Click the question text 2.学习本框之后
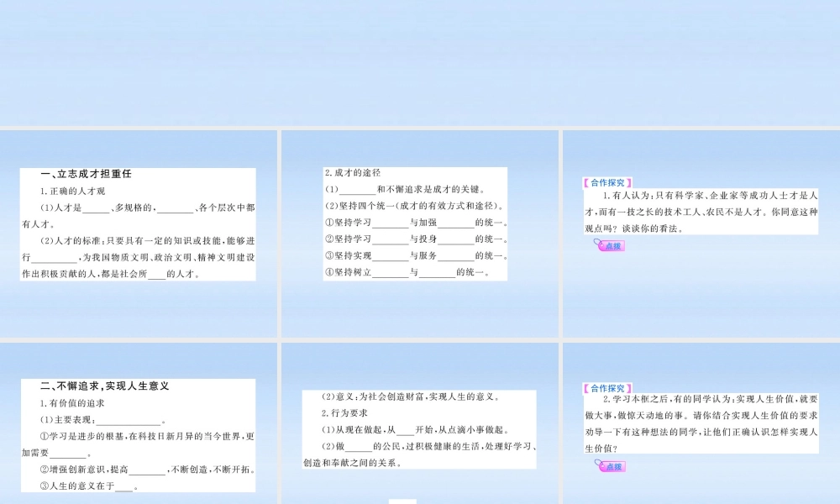The width and height of the screenshot is (840, 504). (x=701, y=423)
